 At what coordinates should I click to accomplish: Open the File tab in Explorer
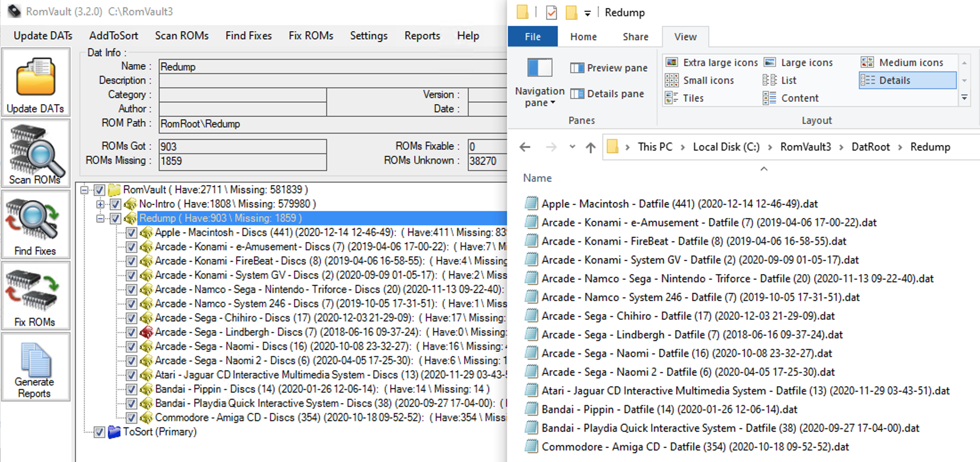point(533,36)
